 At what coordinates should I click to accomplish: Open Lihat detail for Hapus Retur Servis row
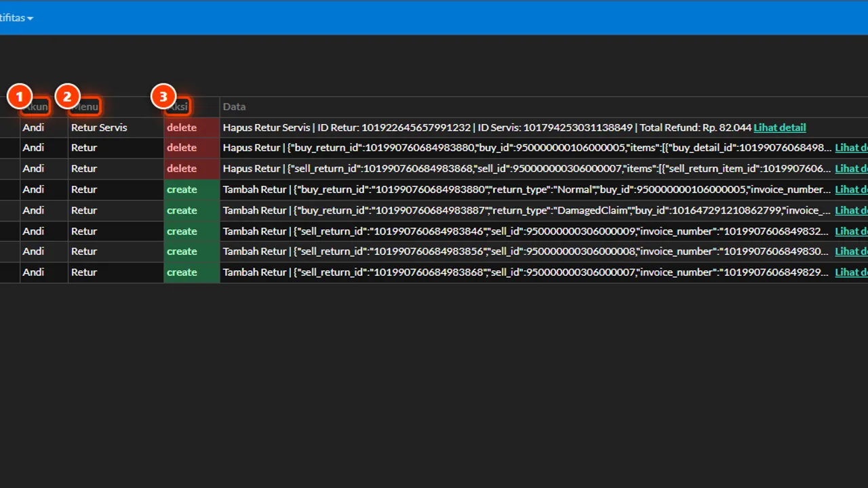tap(780, 127)
